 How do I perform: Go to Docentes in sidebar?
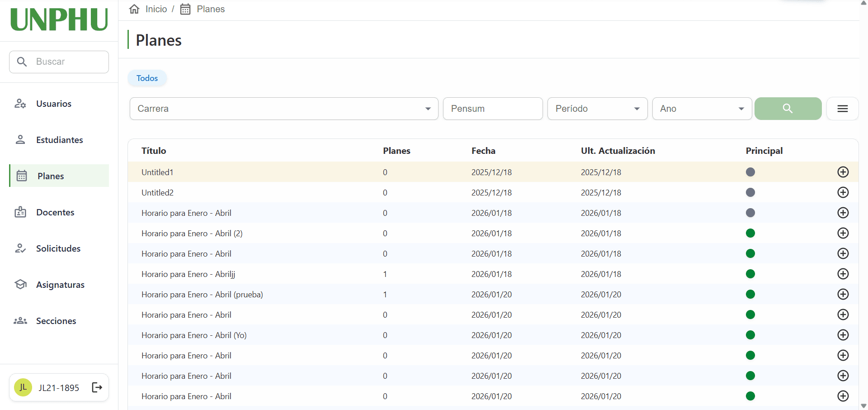click(59, 212)
